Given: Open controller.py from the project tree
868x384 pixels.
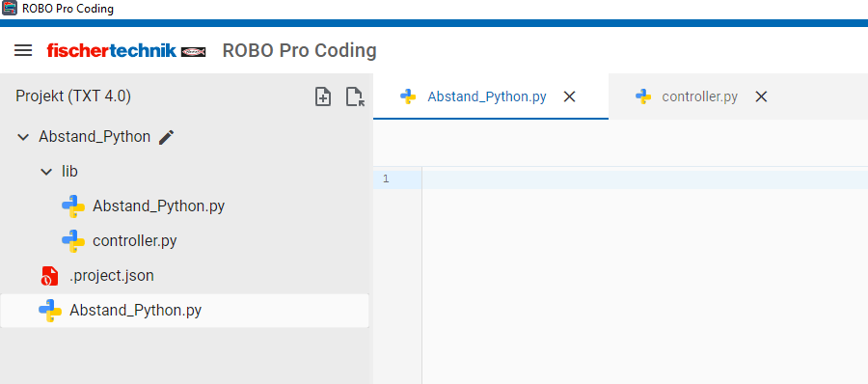Looking at the screenshot, I should tap(134, 241).
